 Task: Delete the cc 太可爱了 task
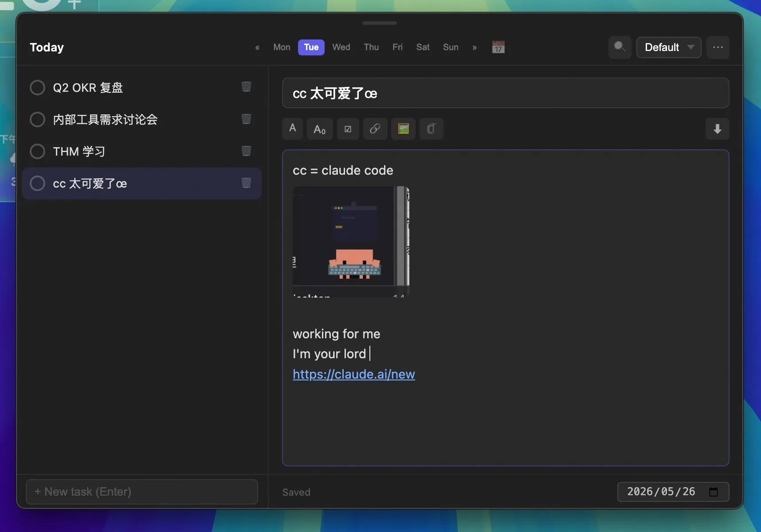point(246,183)
